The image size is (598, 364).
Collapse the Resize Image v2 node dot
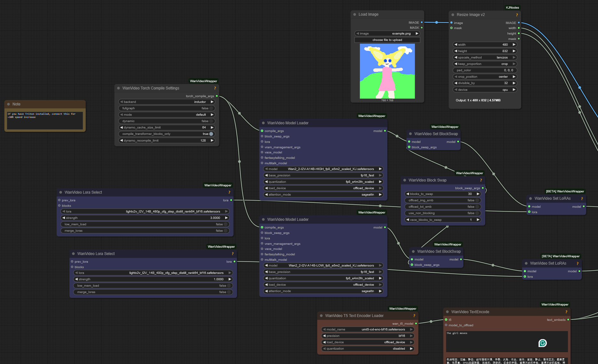(x=453, y=15)
